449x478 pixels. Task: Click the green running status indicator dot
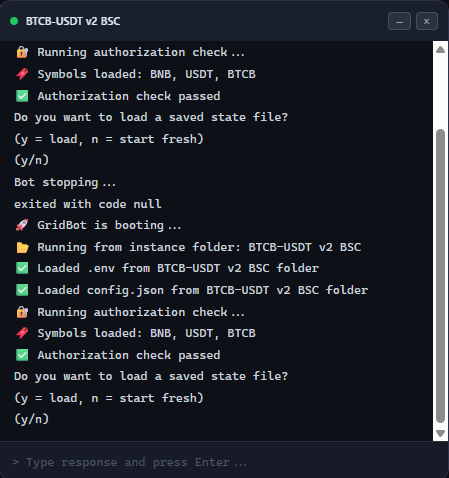click(x=14, y=21)
